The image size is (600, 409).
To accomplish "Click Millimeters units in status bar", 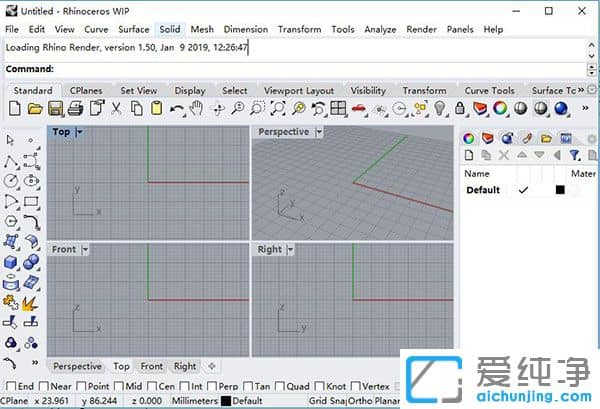I will pyautogui.click(x=195, y=401).
